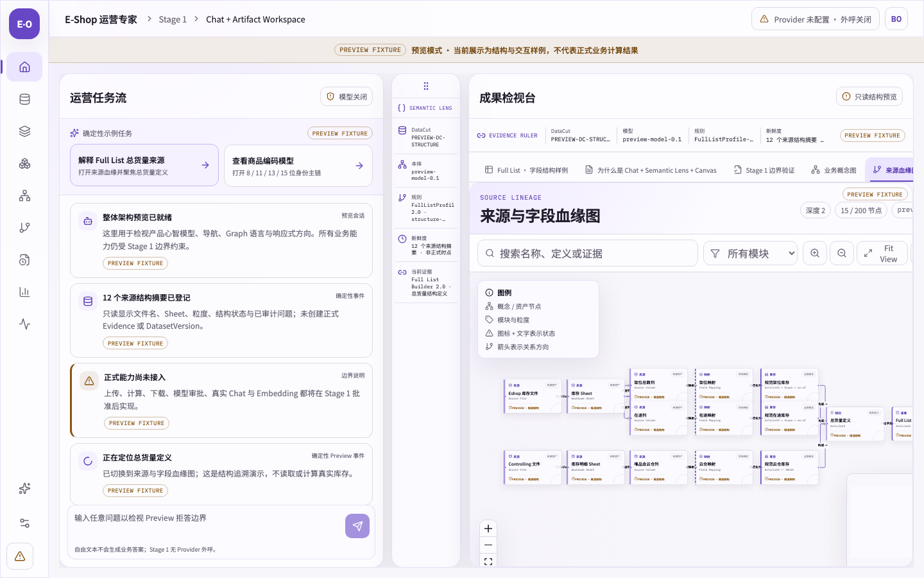Click the chat question input box

207,526
